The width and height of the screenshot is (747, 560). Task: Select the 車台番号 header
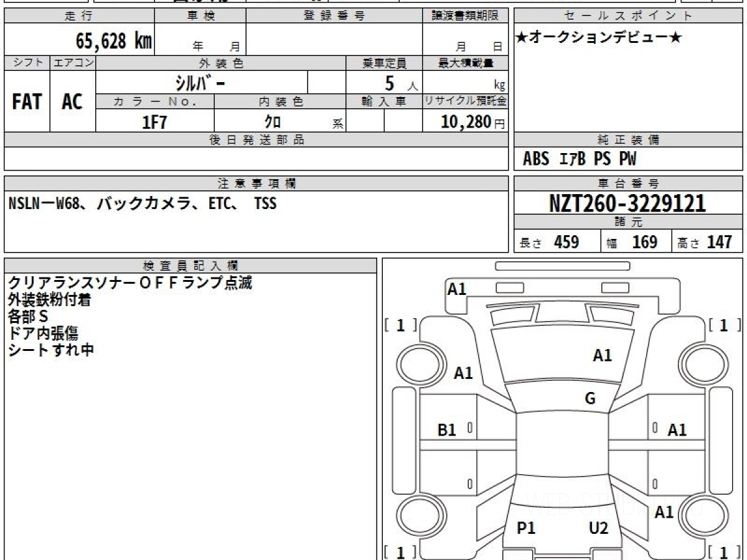pos(629,184)
